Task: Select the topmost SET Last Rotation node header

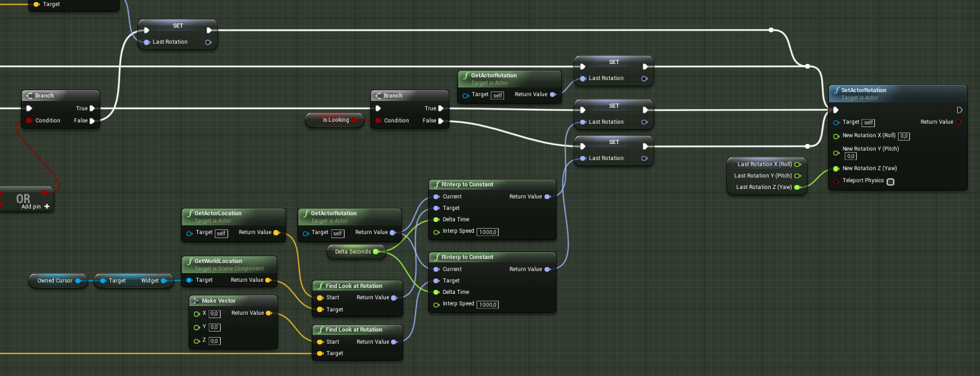Action: pos(178,26)
